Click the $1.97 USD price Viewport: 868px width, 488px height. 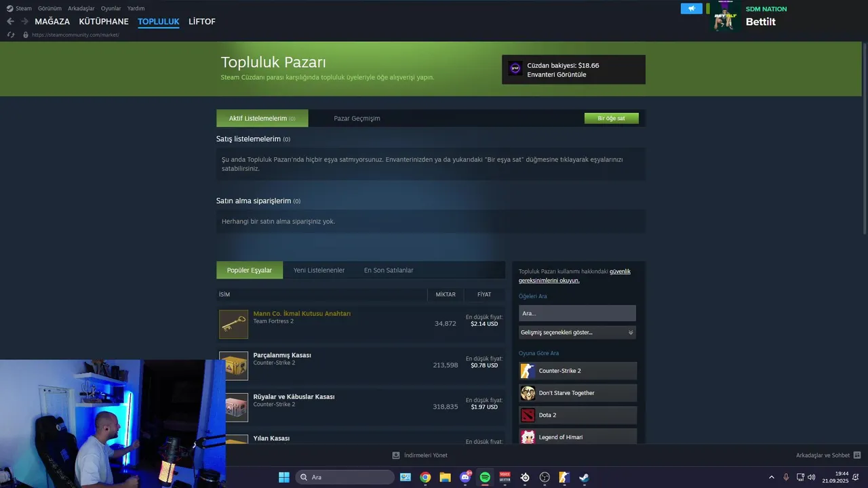[x=484, y=407]
